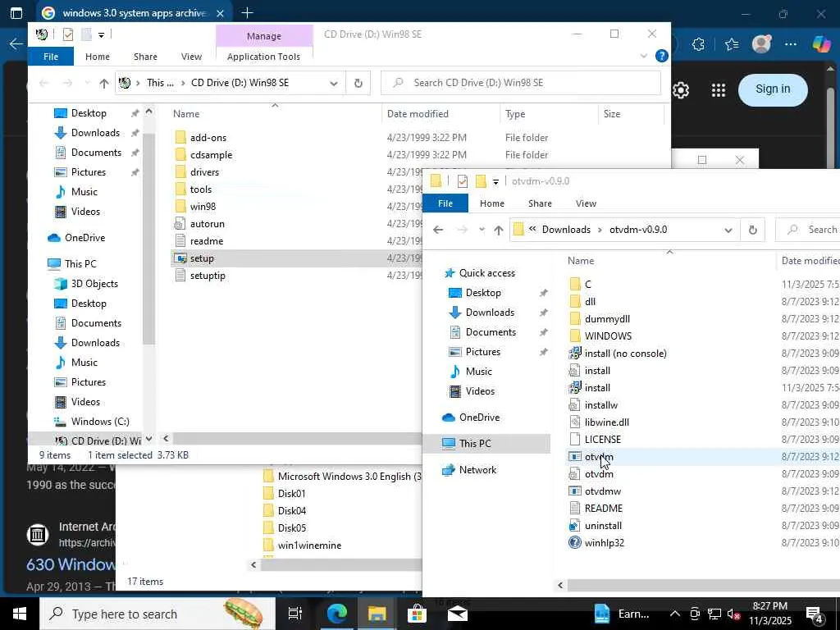Select the readme file in CD Drive window
Image resolution: width=840 pixels, height=630 pixels.
pos(206,241)
